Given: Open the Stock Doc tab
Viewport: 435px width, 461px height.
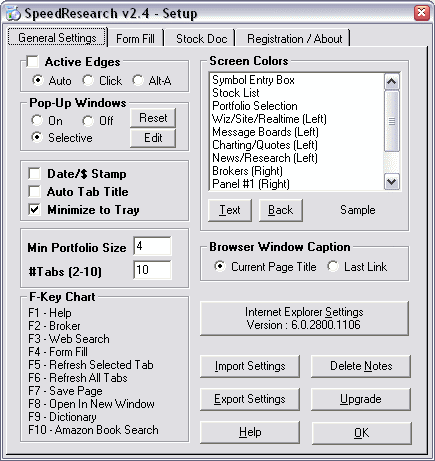Looking at the screenshot, I should [201, 39].
